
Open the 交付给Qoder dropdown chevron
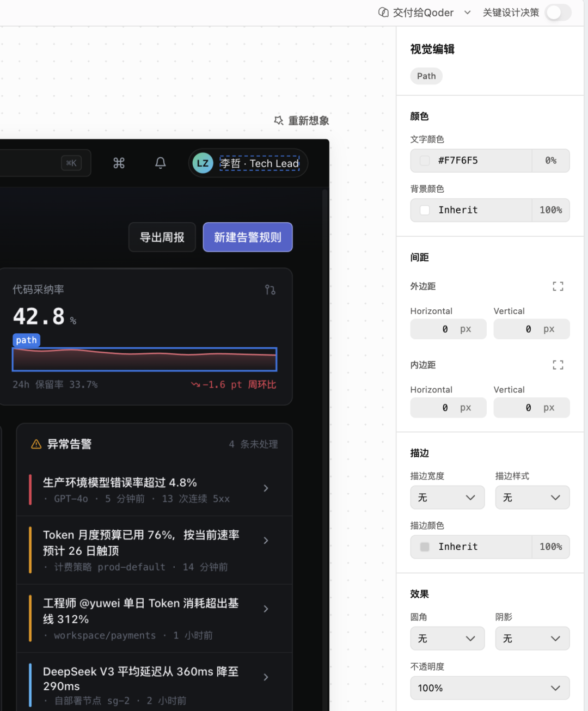point(467,13)
